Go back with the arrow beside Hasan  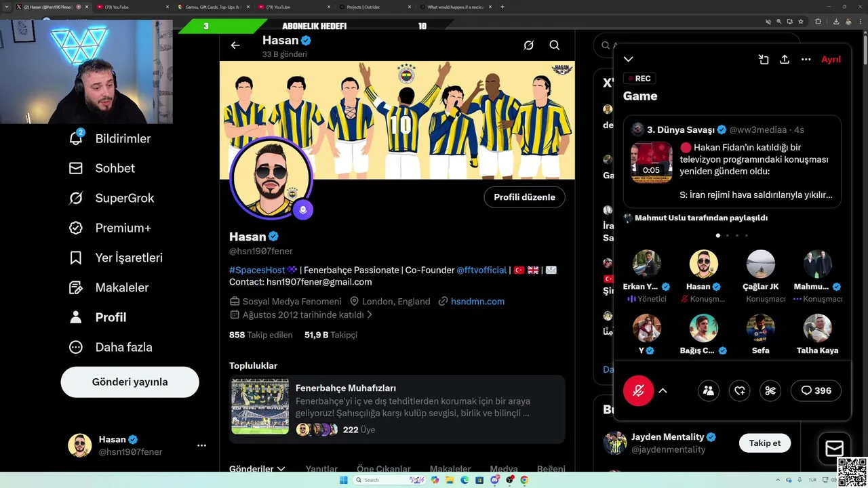point(235,45)
